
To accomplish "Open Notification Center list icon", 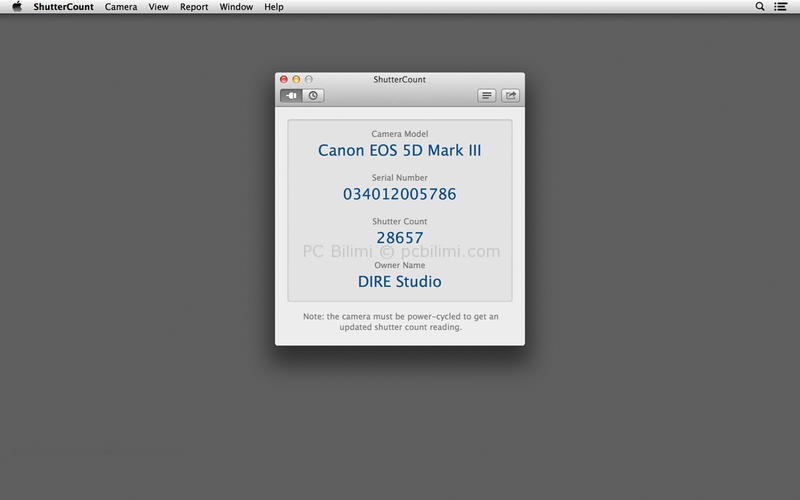I will (x=780, y=7).
